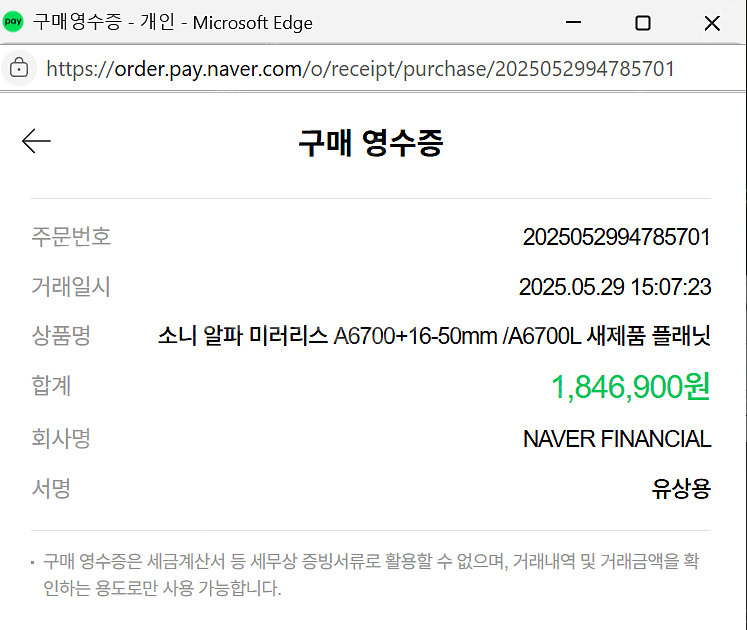View site info via the lock icon
Viewport: 747px width, 630px height.
(x=19, y=68)
